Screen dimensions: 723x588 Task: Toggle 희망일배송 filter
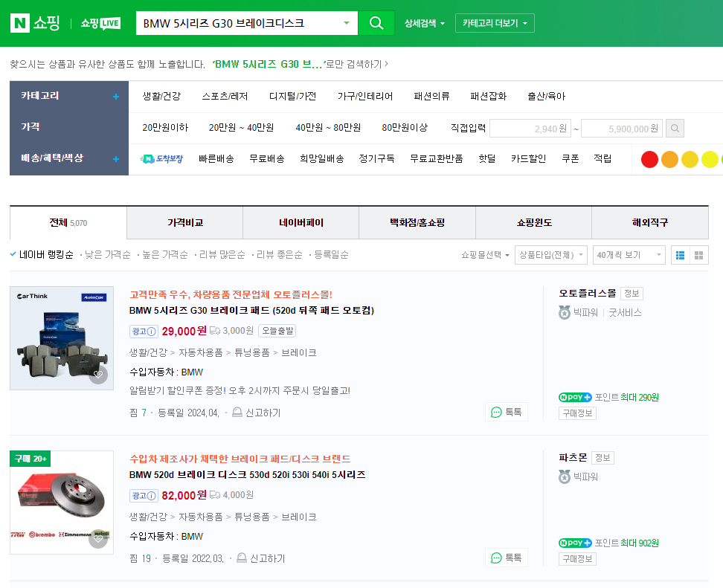322,158
